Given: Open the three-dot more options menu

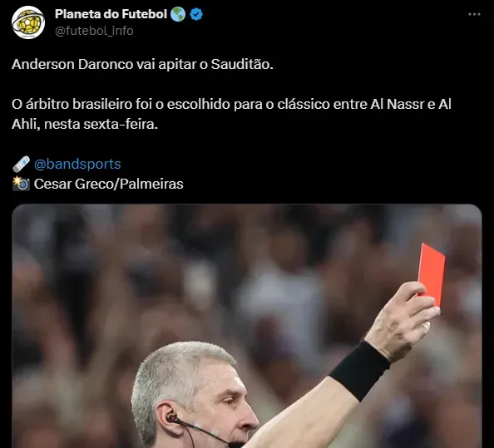Looking at the screenshot, I should (x=474, y=14).
